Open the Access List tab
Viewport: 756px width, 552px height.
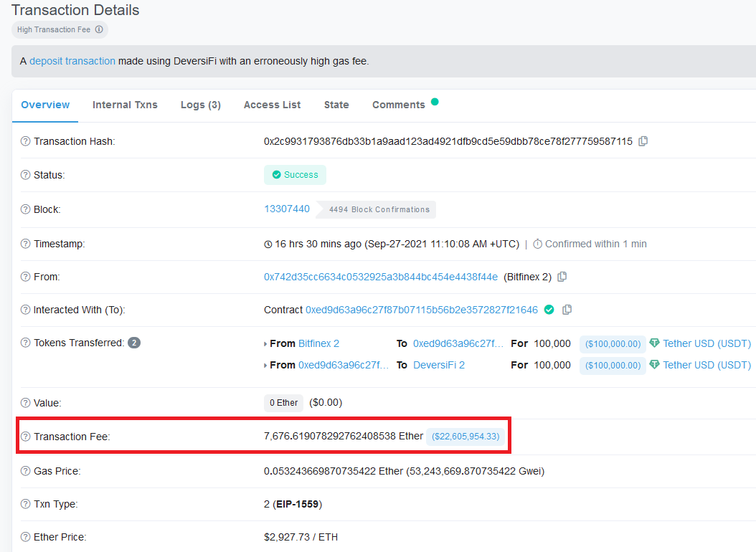click(272, 105)
